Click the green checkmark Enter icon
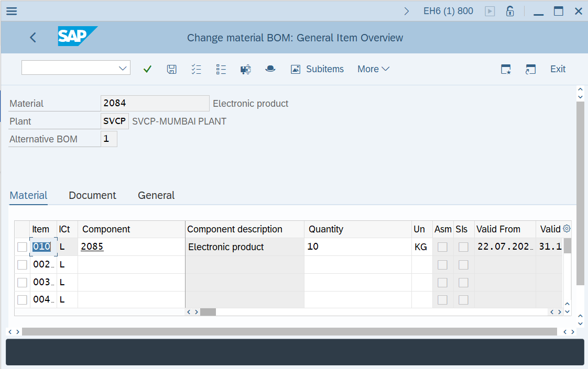The image size is (588, 369). [x=147, y=69]
